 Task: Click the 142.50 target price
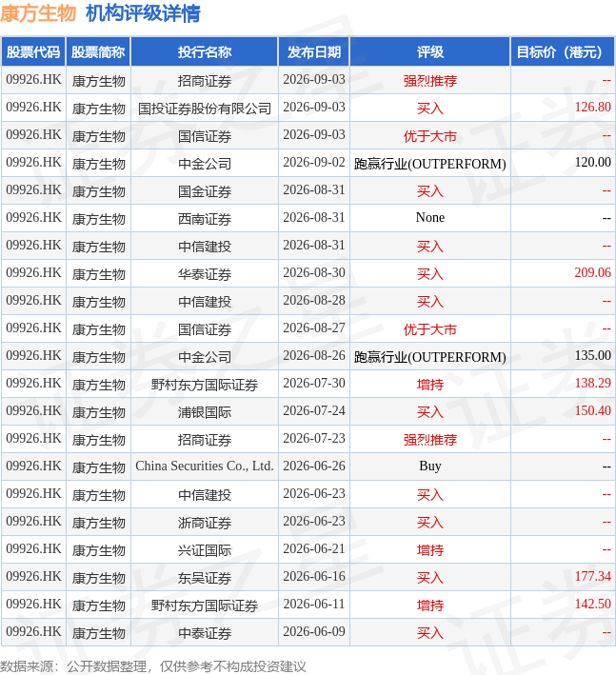(593, 604)
